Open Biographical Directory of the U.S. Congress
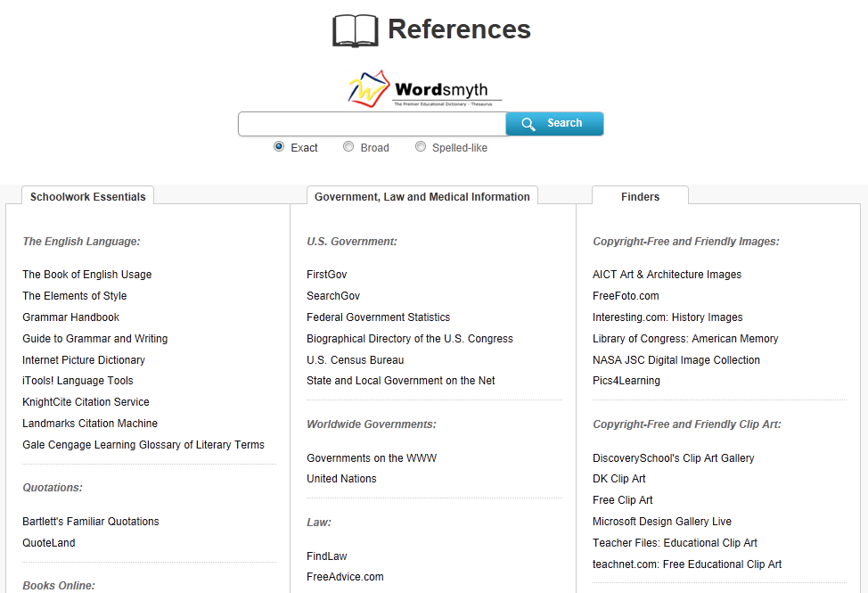The width and height of the screenshot is (868, 593). (410, 338)
